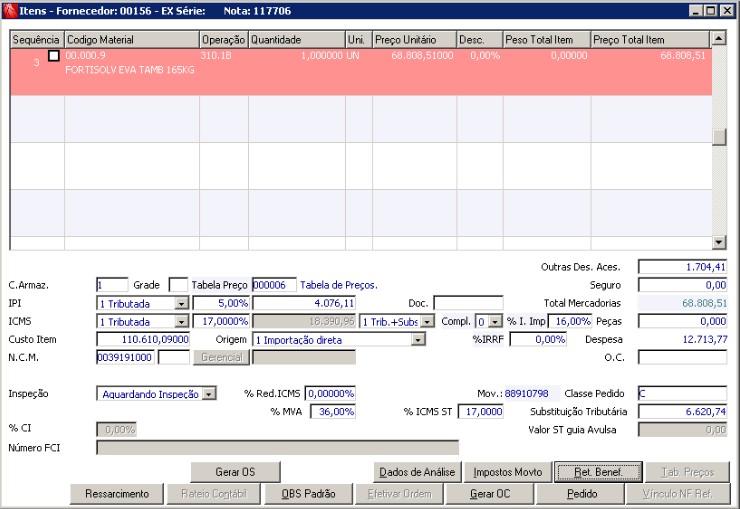Click the Codigo Material column header
740x509 pixels.
point(132,40)
